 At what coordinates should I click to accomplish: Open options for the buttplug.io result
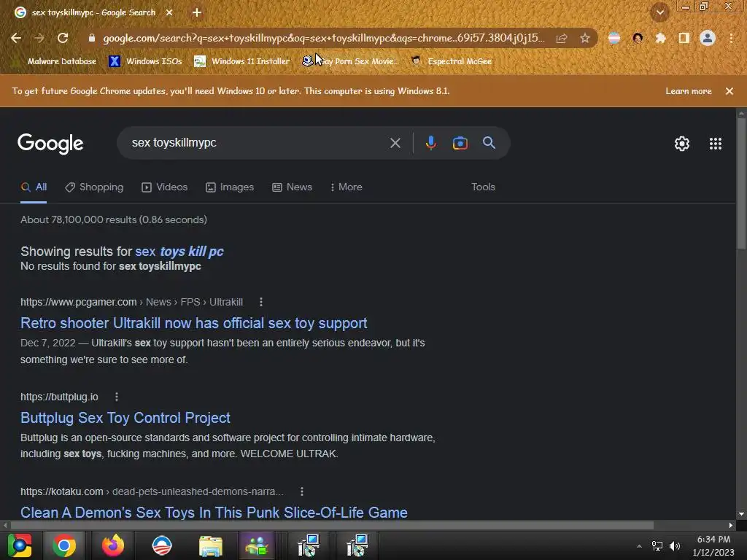click(x=116, y=397)
